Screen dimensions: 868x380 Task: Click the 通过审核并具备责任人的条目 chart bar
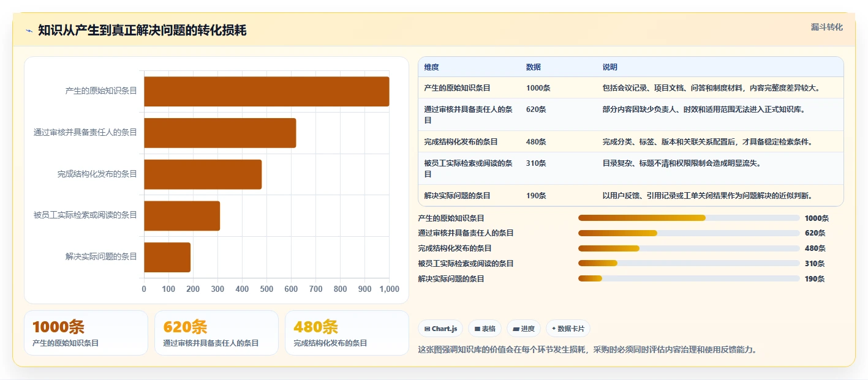click(x=220, y=133)
